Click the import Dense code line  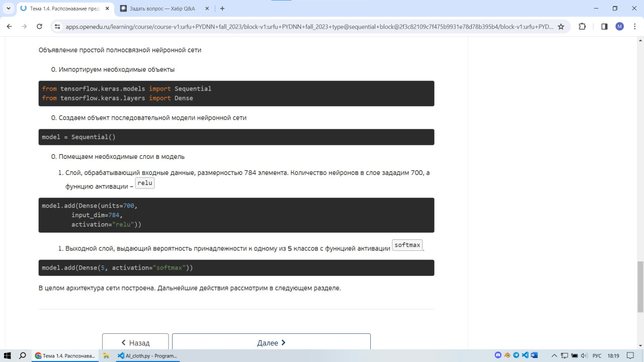[118, 98]
